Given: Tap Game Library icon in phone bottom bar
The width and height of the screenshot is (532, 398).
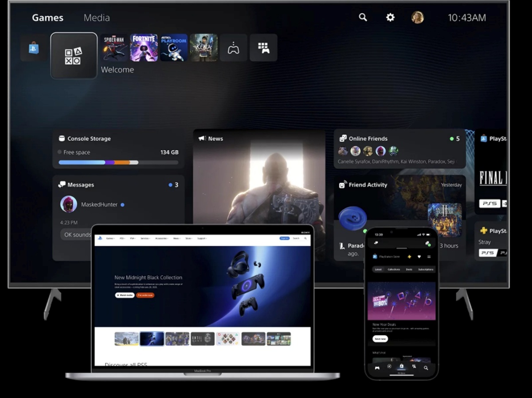Looking at the screenshot, I should click(414, 367).
